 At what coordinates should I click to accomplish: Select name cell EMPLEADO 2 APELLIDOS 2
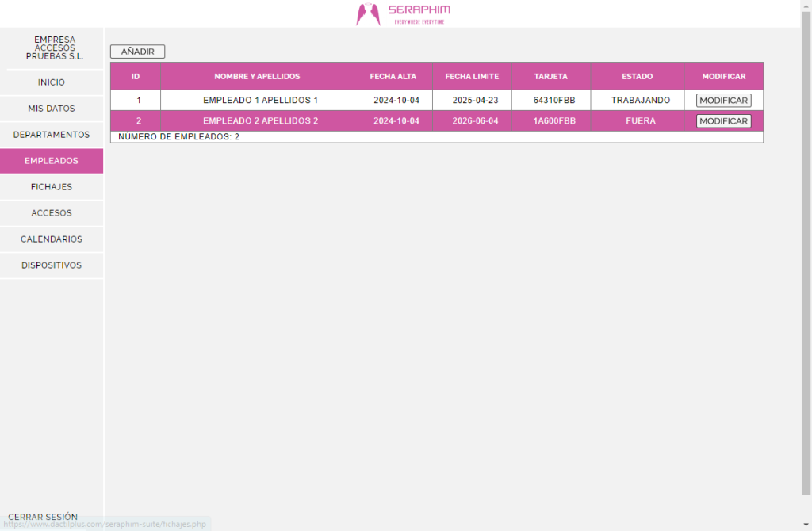point(258,121)
